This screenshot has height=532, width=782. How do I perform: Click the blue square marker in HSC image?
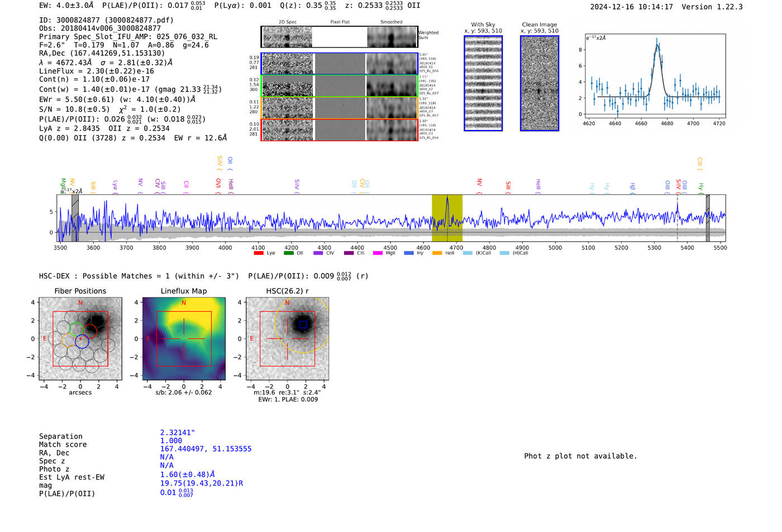click(303, 324)
